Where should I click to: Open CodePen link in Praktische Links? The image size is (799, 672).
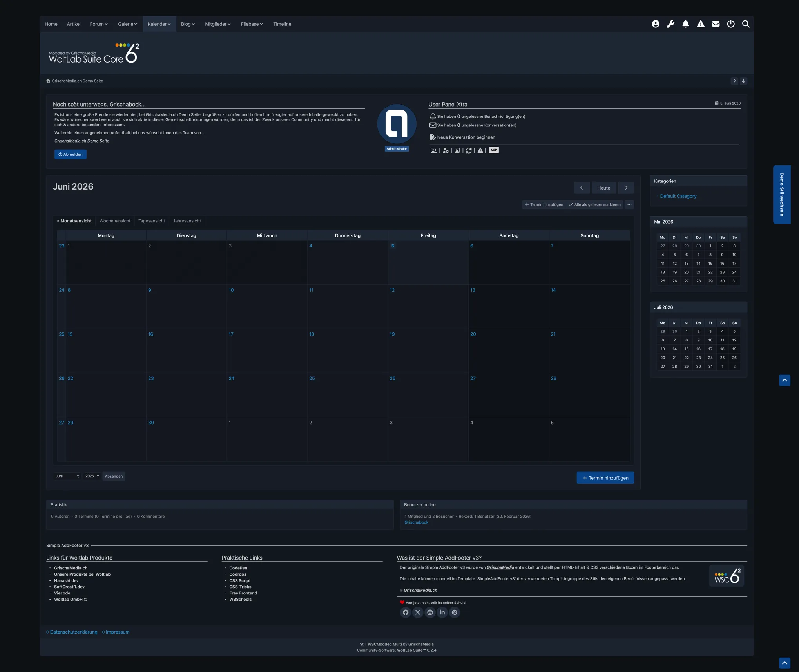coord(238,568)
